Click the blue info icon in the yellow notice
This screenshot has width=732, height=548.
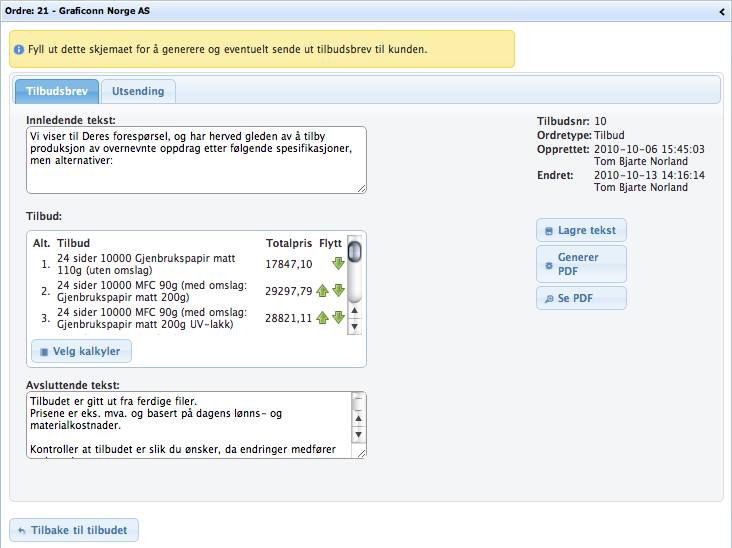point(19,49)
